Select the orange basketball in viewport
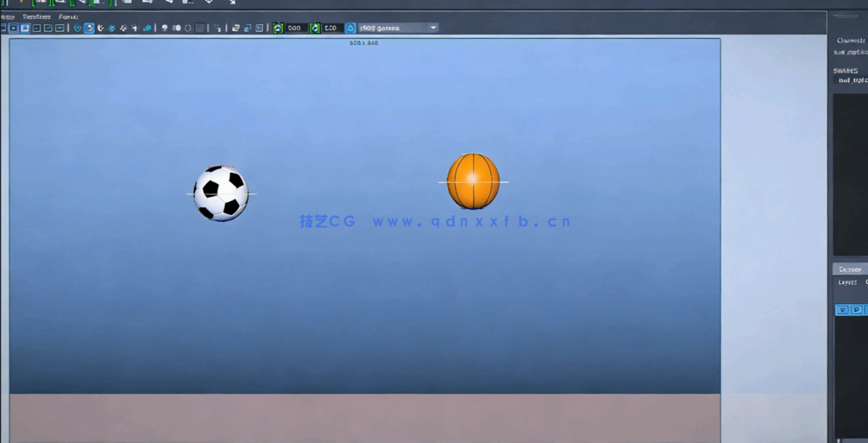The image size is (868, 443). point(474,181)
